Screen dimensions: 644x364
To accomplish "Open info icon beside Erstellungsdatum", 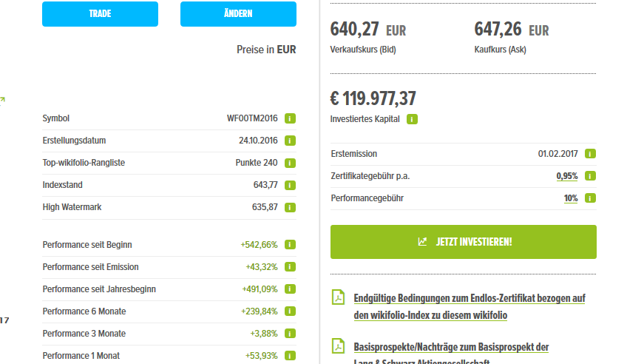I will tap(291, 141).
